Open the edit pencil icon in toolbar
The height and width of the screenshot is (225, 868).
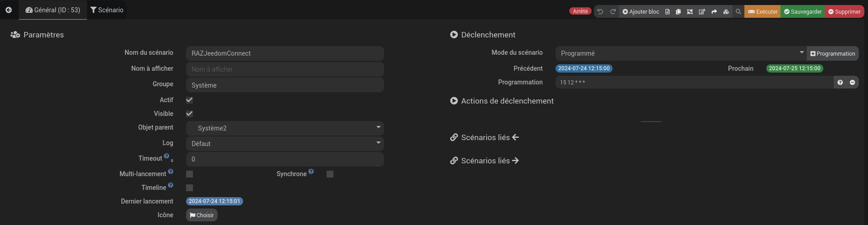(x=702, y=11)
